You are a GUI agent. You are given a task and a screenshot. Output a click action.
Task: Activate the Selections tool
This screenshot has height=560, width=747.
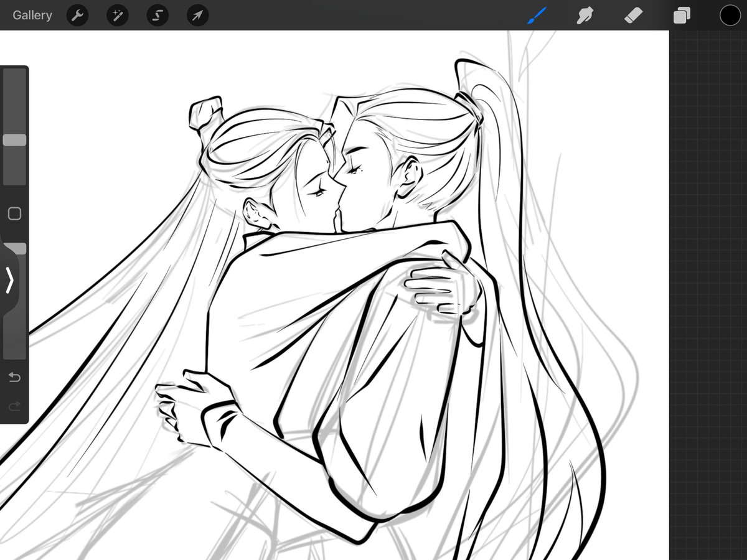[157, 15]
